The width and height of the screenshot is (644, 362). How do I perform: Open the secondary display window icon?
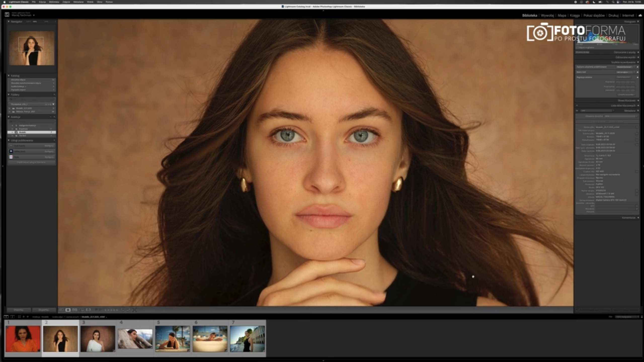click(x=12, y=317)
